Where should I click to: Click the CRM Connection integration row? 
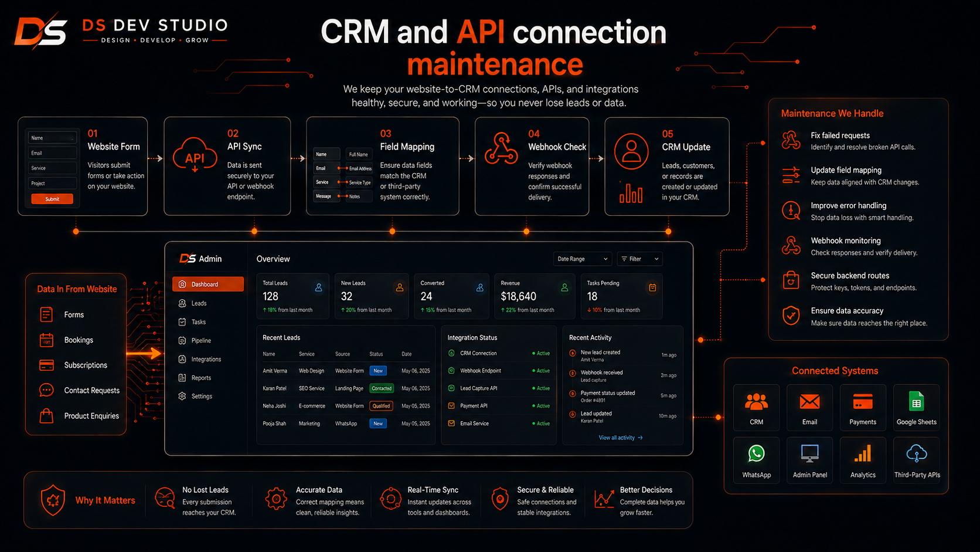(499, 353)
